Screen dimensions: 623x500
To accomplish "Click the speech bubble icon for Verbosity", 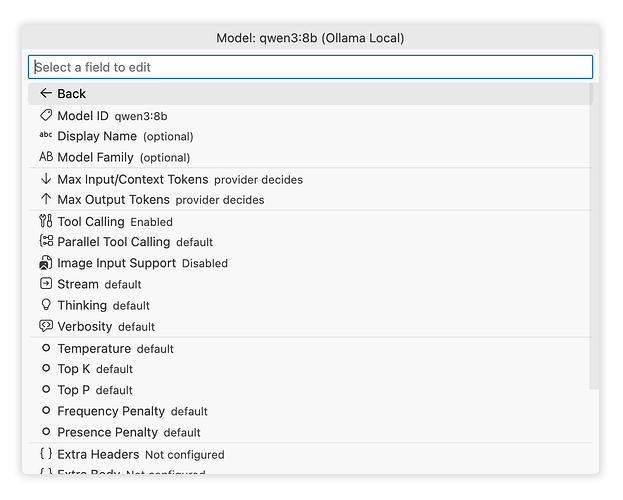I will [x=46, y=326].
